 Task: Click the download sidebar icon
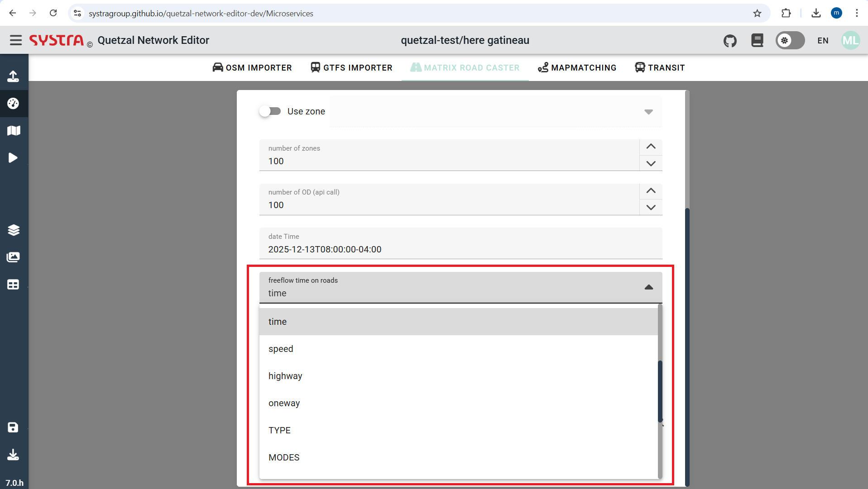point(13,454)
